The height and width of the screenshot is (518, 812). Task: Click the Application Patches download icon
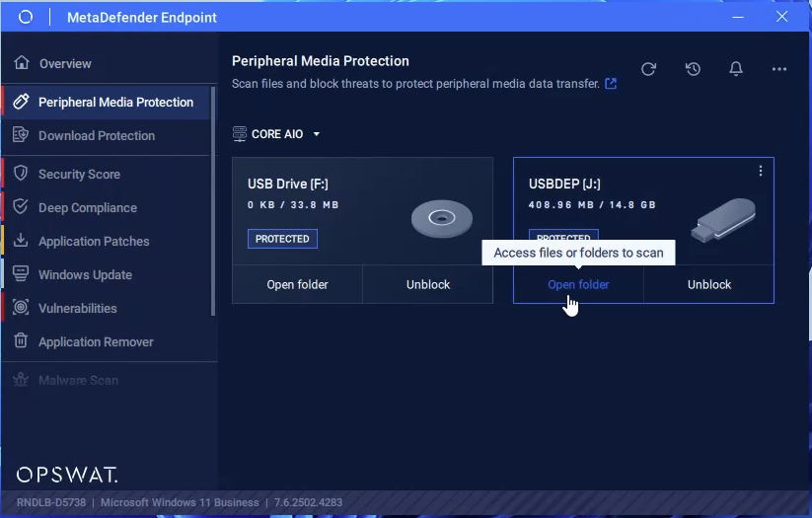point(21,241)
